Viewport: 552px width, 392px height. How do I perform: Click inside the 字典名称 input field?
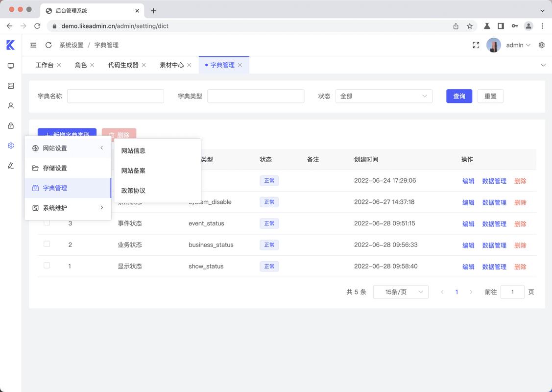click(x=115, y=96)
